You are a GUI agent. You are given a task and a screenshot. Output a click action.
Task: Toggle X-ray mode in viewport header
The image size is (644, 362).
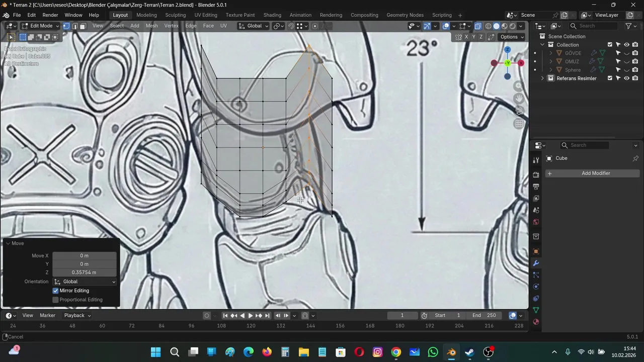(477, 26)
